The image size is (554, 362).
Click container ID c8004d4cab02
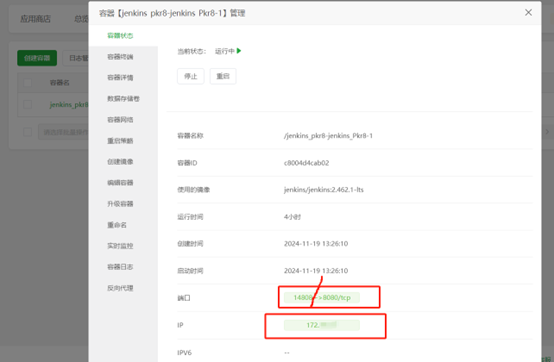click(x=306, y=163)
